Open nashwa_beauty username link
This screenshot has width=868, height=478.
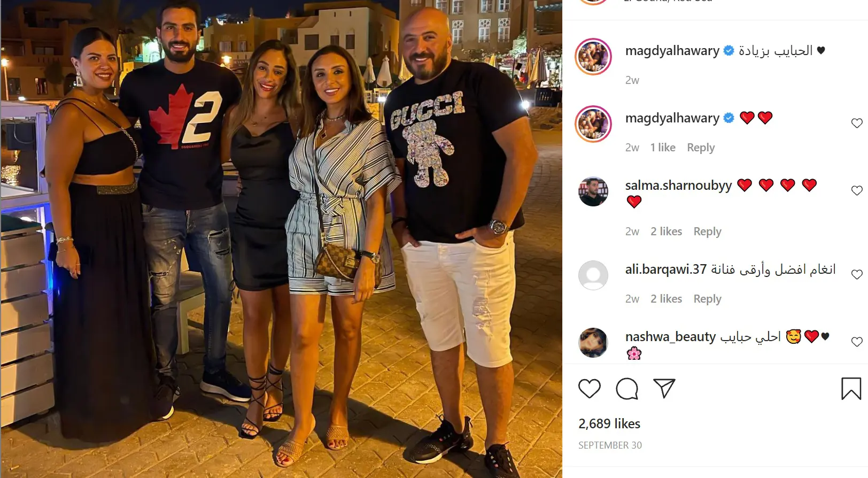670,337
